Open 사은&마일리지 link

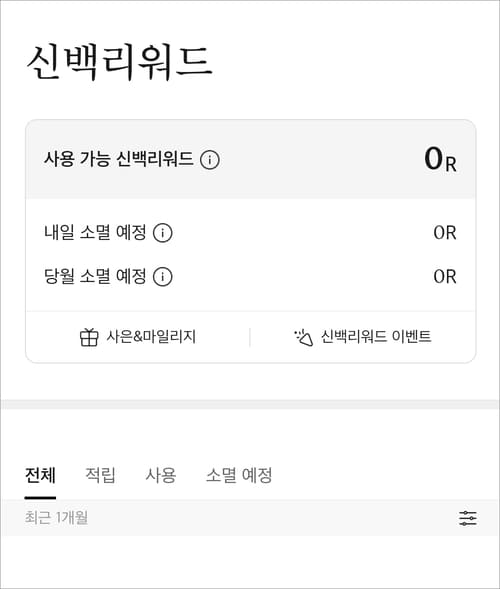151,337
